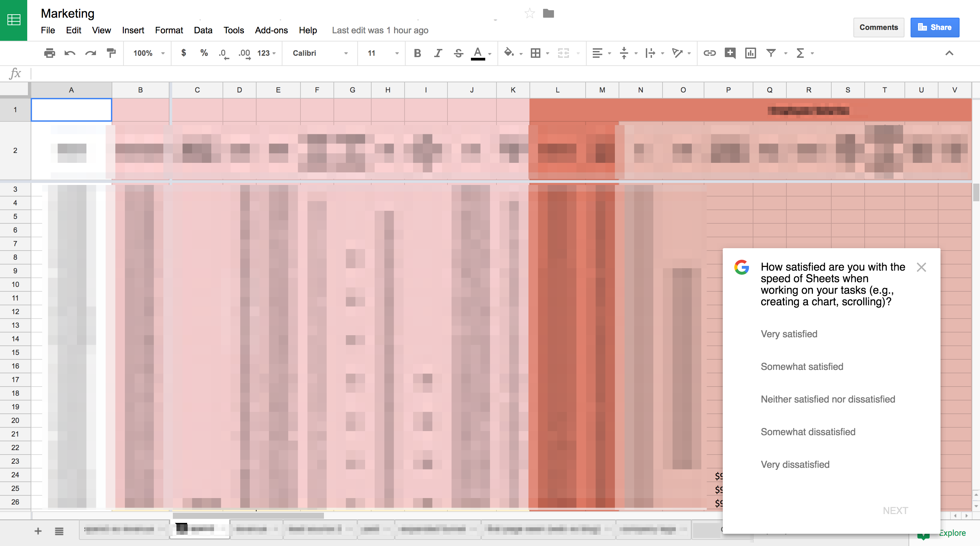Viewport: 980px width, 546px height.
Task: Click the Undo arrow
Action: coord(70,53)
